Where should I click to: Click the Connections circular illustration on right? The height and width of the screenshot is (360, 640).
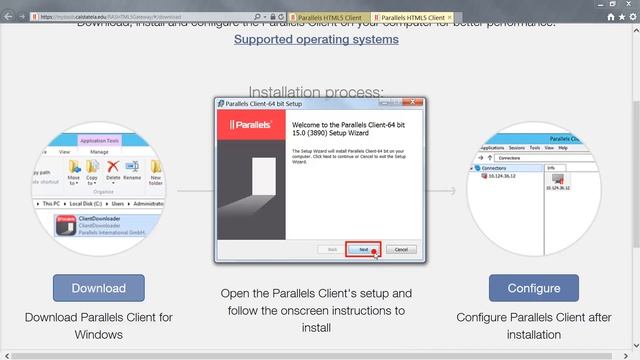point(534,189)
